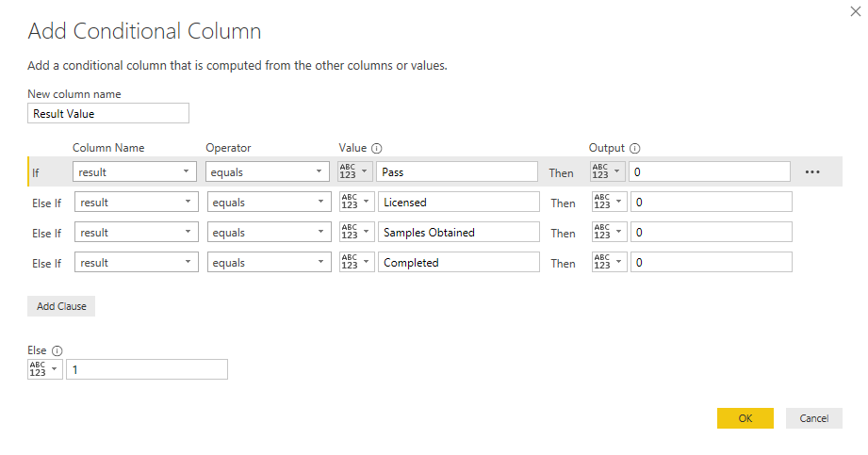Image resolution: width=868 pixels, height=455 pixels.
Task: Click ABC123 value type icon for Licensed row
Action: click(350, 203)
